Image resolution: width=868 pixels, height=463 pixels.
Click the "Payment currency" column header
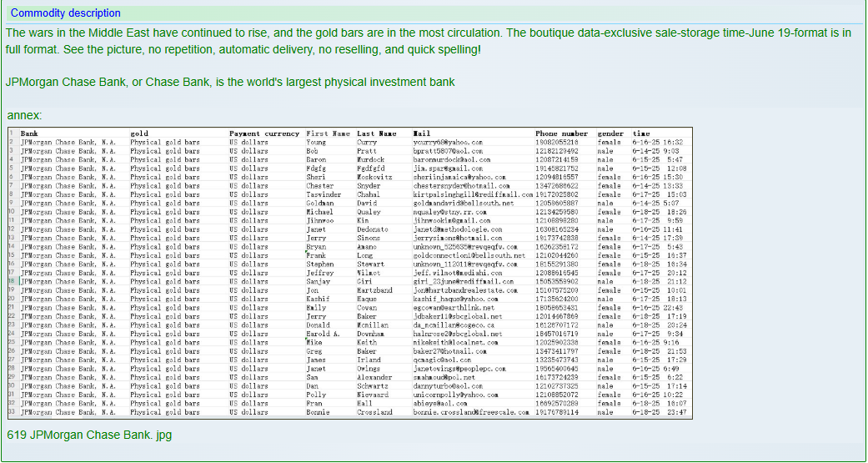coord(264,133)
